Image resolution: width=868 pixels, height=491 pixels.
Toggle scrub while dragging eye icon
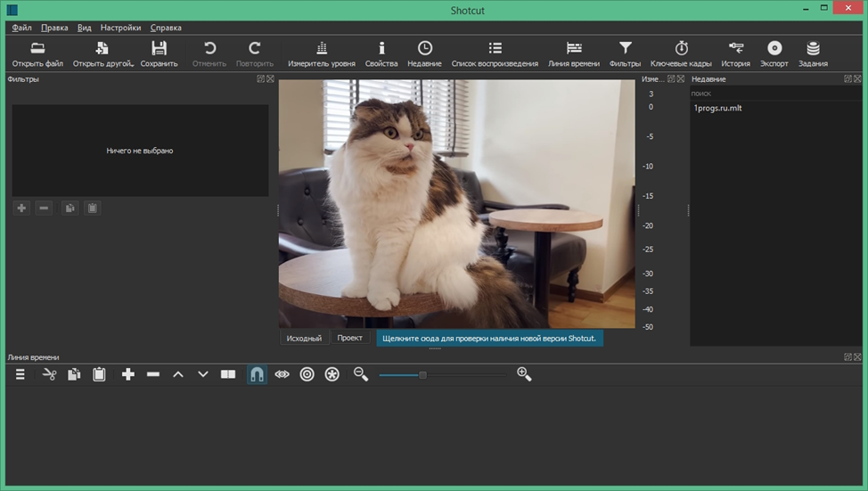[x=282, y=375]
